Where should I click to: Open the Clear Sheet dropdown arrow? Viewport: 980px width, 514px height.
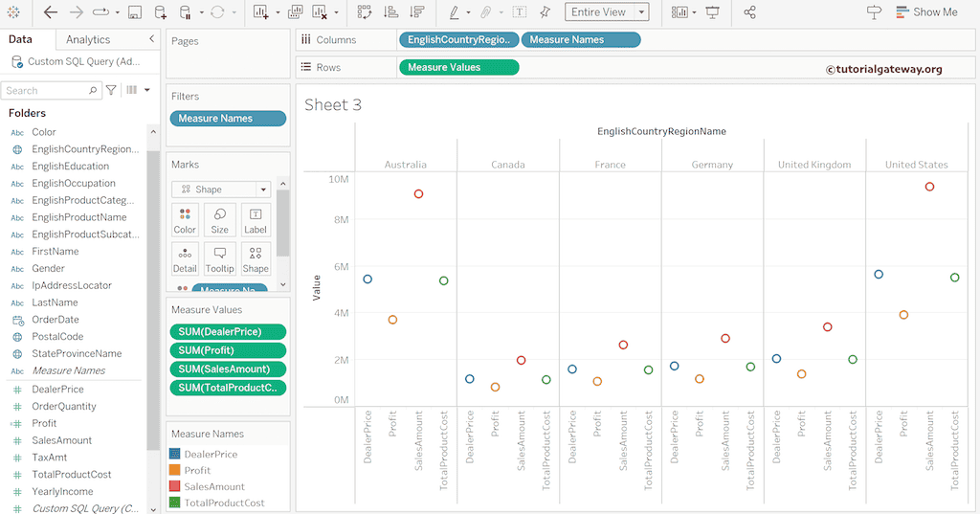(x=336, y=12)
